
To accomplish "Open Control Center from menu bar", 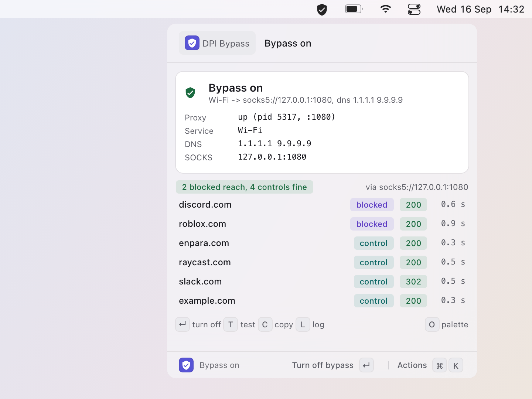I will 414,9.
